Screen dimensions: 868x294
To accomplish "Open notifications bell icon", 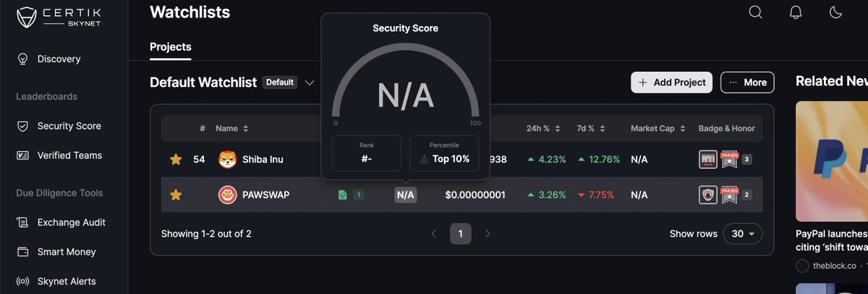I will (x=796, y=12).
